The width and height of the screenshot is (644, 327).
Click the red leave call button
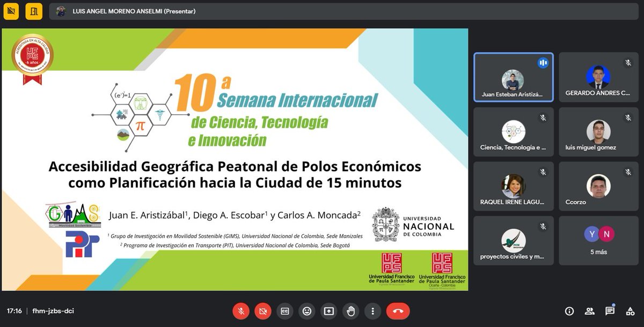[398, 311]
